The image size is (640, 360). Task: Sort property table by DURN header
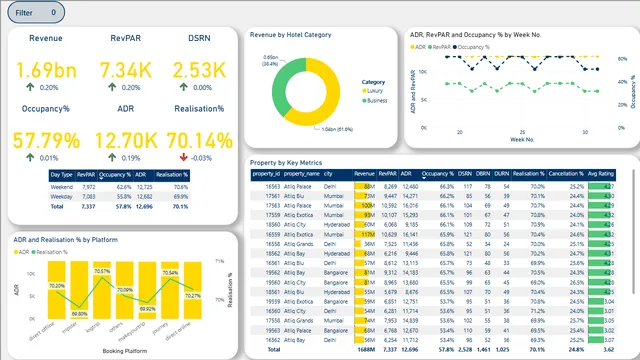[501, 174]
